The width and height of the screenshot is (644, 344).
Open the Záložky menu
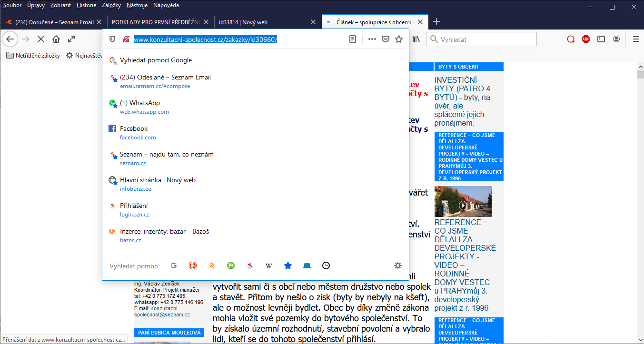pyautogui.click(x=111, y=5)
